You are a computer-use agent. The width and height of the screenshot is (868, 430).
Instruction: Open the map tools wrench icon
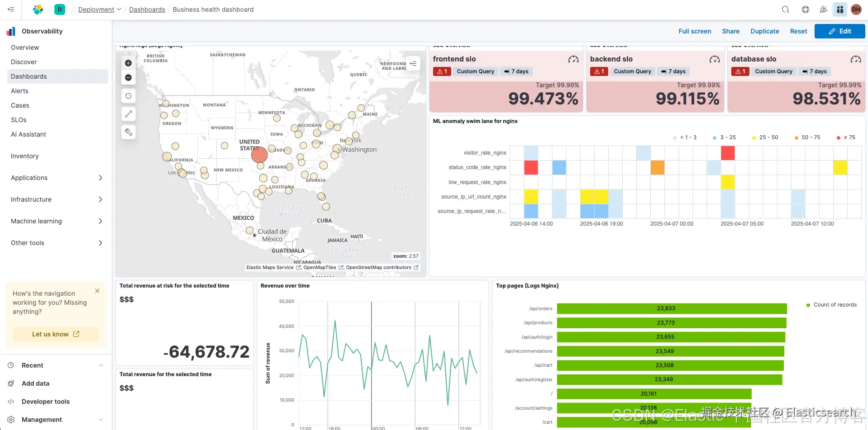pos(128,132)
